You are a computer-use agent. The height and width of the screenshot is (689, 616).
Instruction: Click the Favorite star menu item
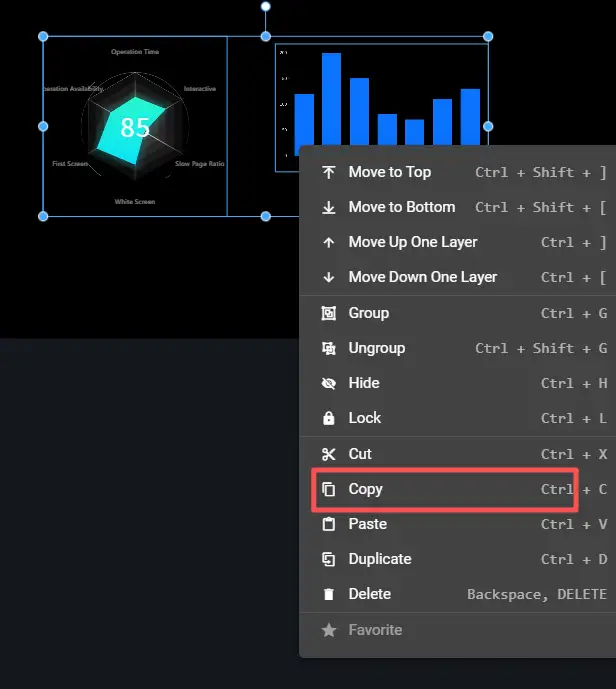click(x=375, y=630)
